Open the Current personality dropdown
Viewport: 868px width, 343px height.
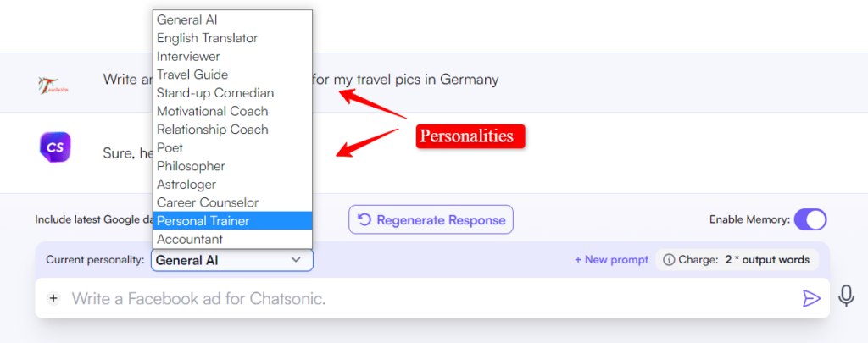[232, 260]
